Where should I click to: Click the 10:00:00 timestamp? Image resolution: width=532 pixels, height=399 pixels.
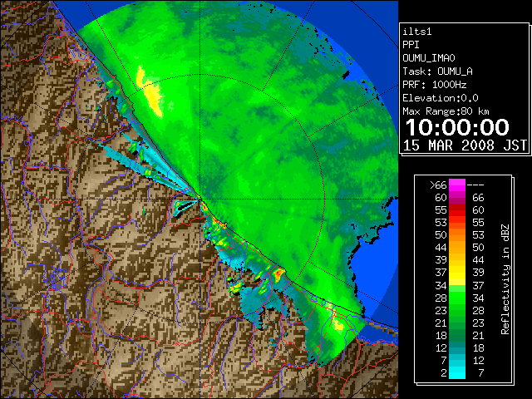(457, 127)
